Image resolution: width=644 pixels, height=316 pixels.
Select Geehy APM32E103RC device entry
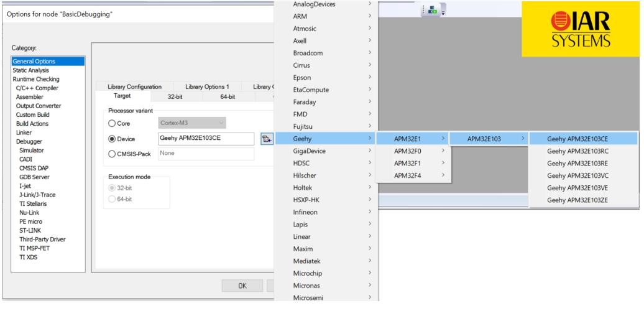[577, 151]
